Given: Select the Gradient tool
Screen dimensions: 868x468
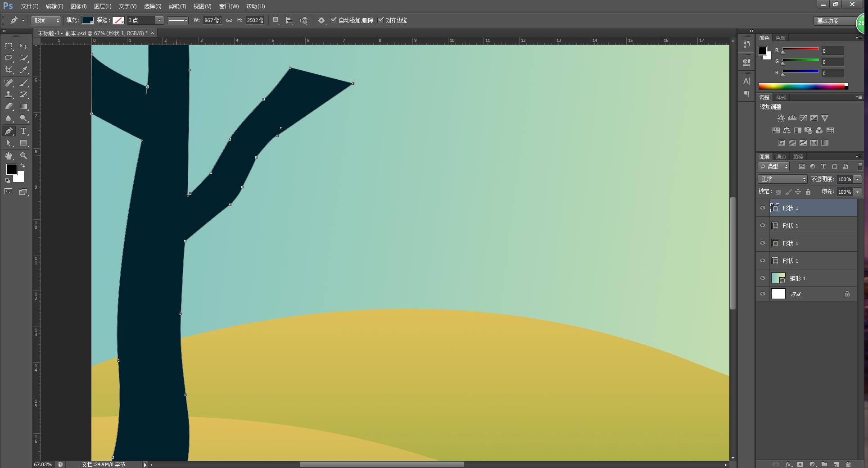Looking at the screenshot, I should [x=23, y=107].
